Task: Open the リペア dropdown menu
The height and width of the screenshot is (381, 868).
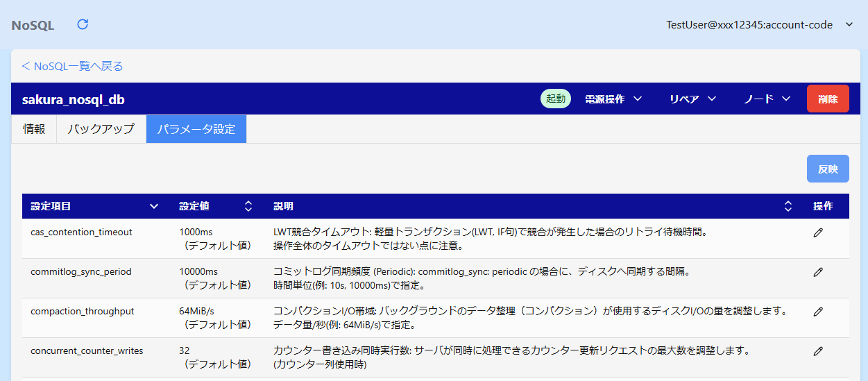Action: click(x=692, y=99)
